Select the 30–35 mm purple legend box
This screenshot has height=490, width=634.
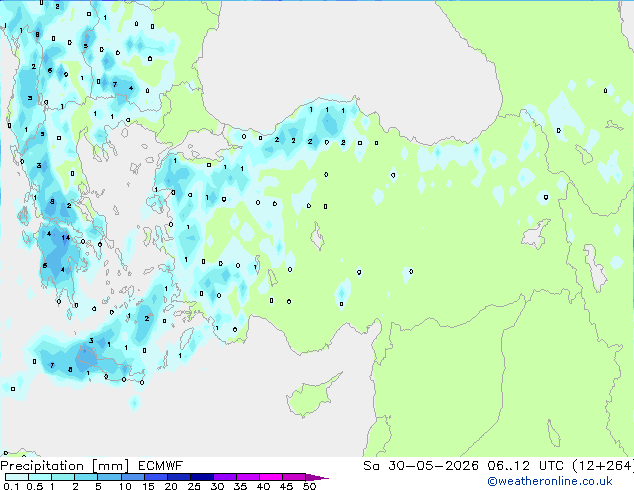[225, 477]
